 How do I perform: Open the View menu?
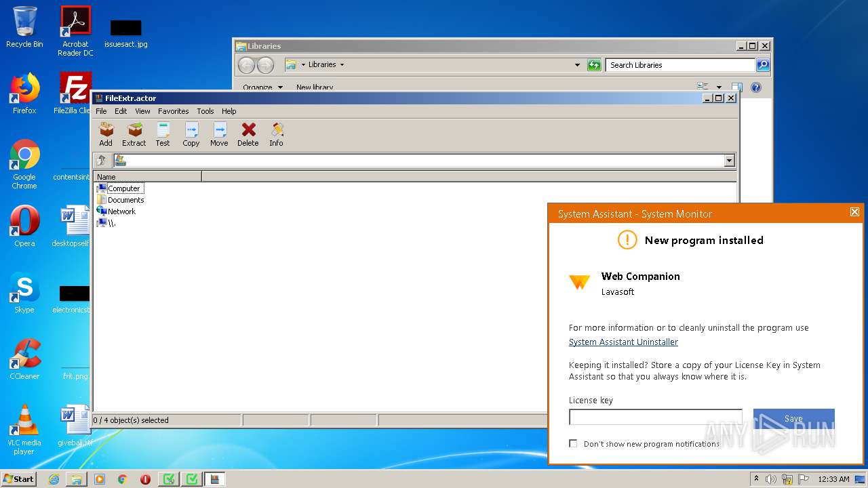pyautogui.click(x=142, y=111)
